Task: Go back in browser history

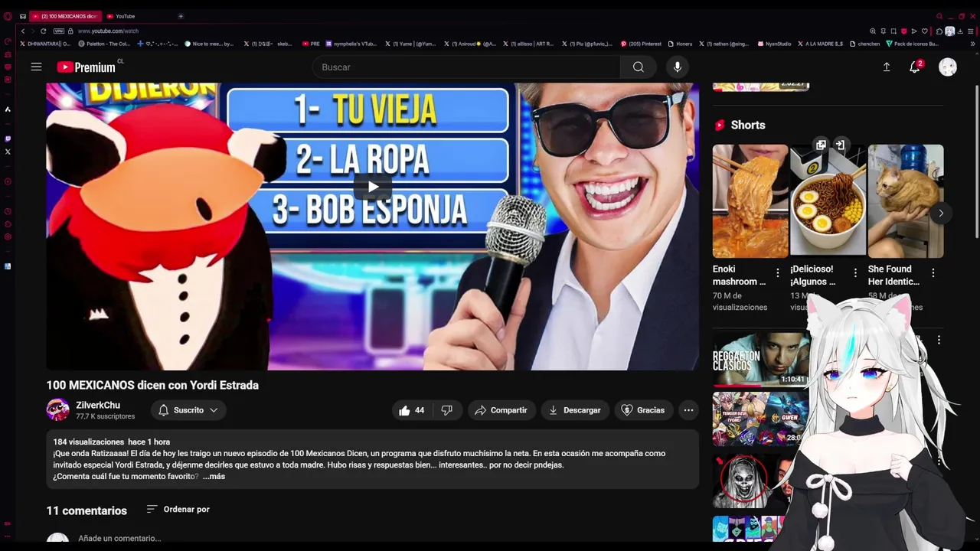Action: (x=23, y=31)
